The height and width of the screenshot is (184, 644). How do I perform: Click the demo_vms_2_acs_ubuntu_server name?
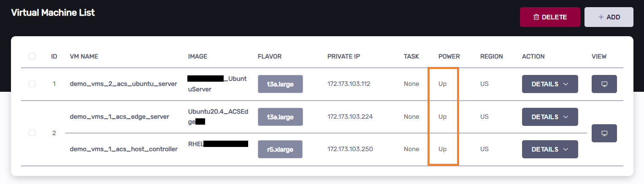(123, 84)
